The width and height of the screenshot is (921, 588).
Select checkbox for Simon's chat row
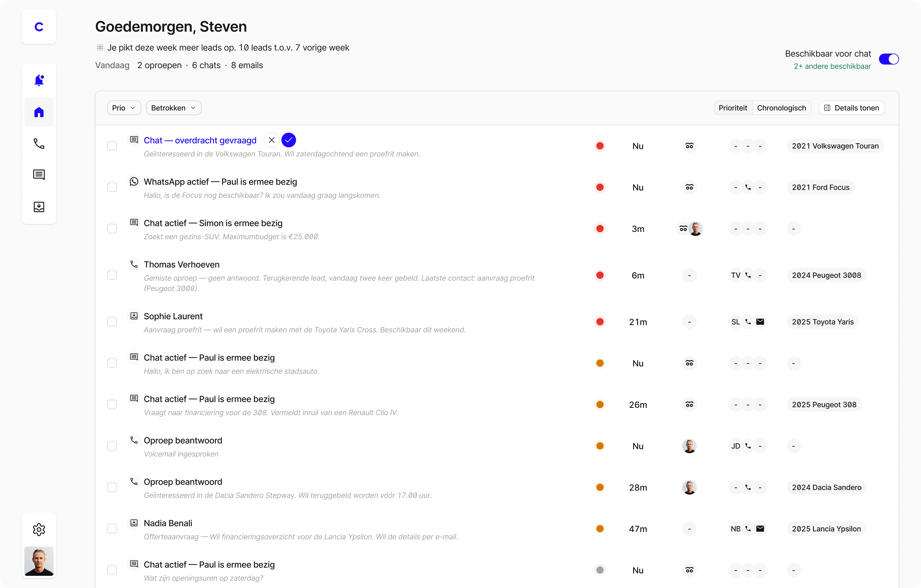[112, 229]
